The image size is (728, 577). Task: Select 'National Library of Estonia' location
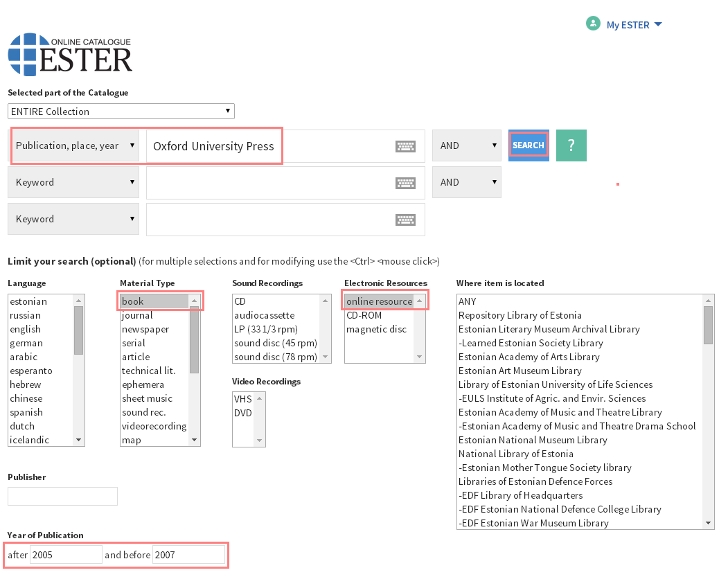point(580,454)
